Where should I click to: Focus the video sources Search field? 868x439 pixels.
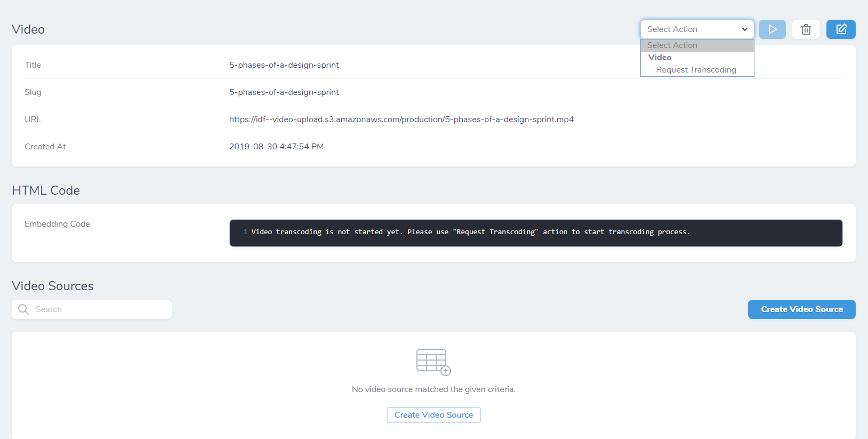(92, 309)
